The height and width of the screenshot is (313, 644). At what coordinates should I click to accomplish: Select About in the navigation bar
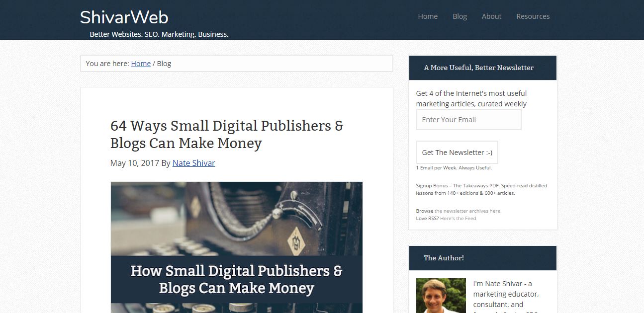point(491,16)
